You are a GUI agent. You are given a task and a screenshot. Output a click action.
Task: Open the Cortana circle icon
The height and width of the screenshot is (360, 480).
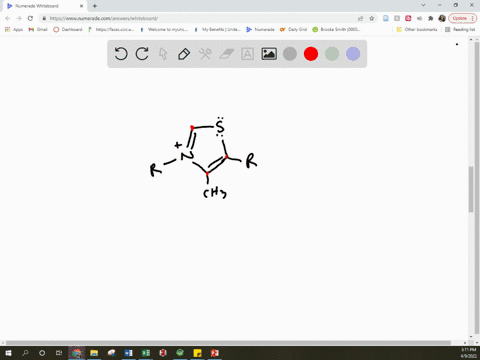(x=42, y=353)
